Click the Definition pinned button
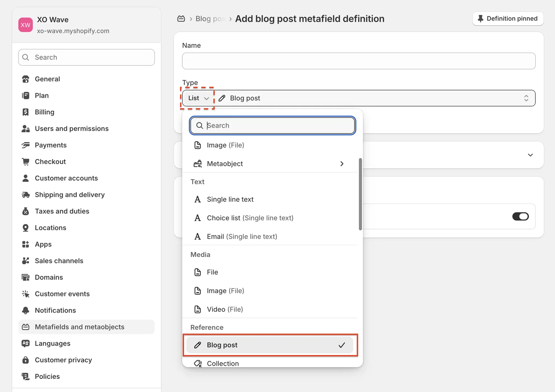The image size is (555, 392). 507,19
